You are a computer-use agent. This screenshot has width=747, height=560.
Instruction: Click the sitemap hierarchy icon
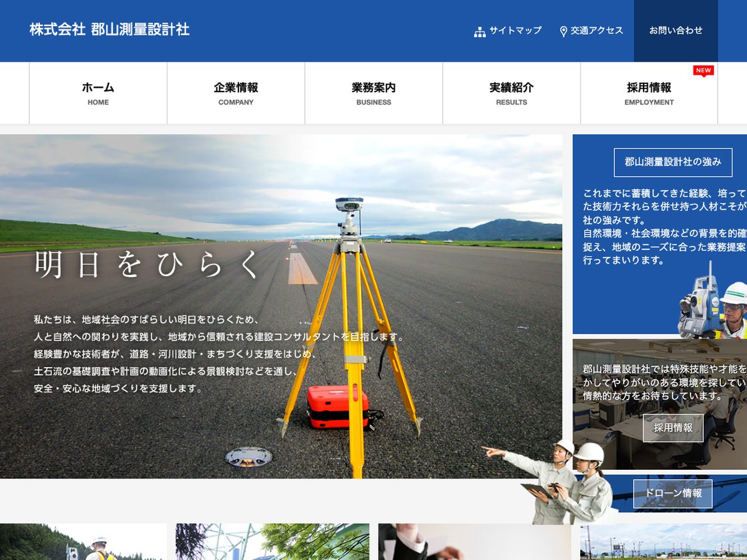(479, 32)
